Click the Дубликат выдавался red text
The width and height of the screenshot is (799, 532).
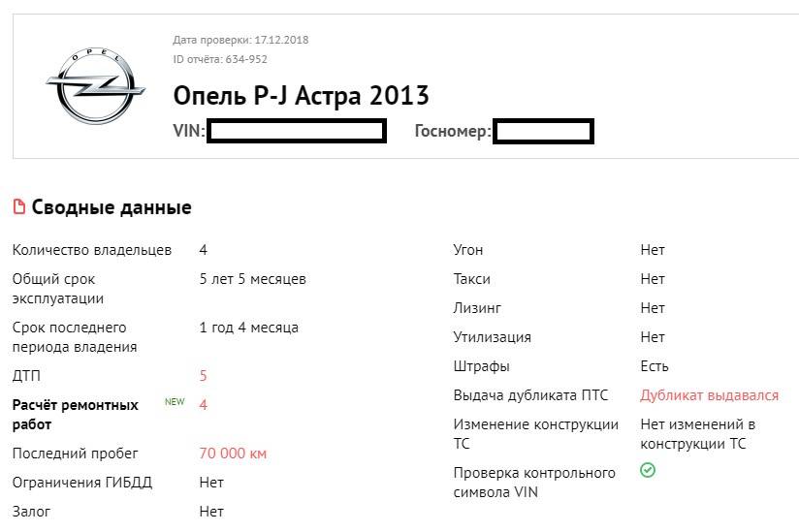pyautogui.click(x=709, y=395)
